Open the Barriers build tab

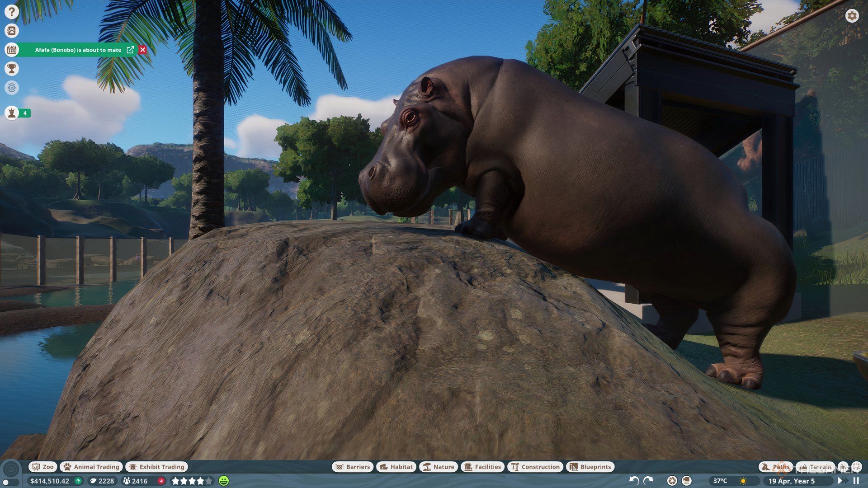click(x=353, y=467)
